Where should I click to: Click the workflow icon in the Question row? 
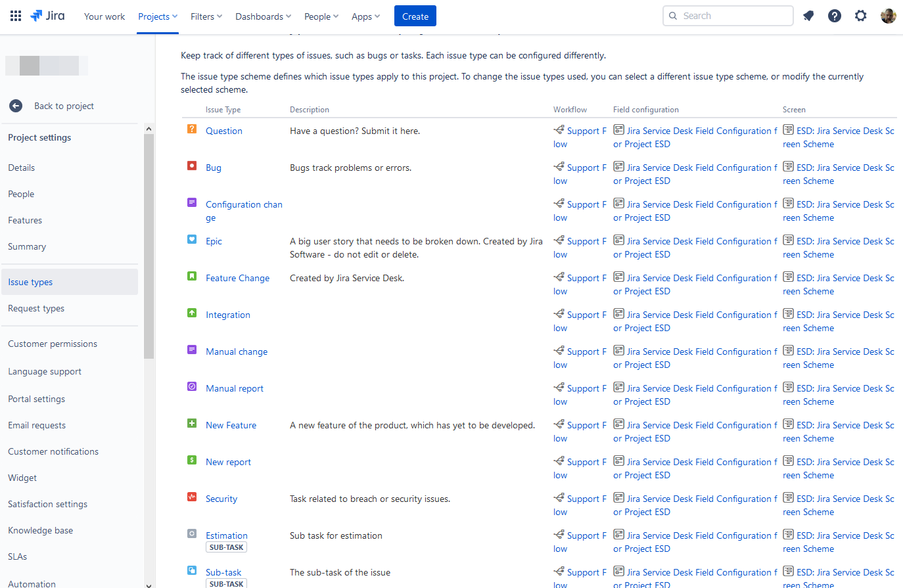(559, 130)
